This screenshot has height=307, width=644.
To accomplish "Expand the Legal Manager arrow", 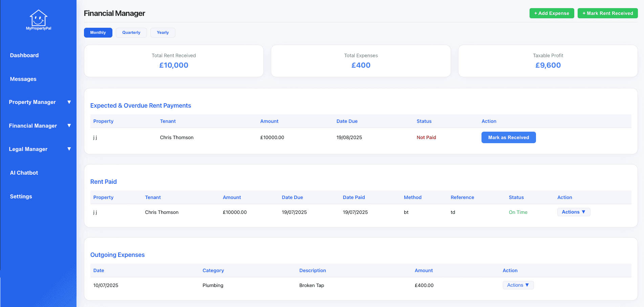I will (69, 149).
